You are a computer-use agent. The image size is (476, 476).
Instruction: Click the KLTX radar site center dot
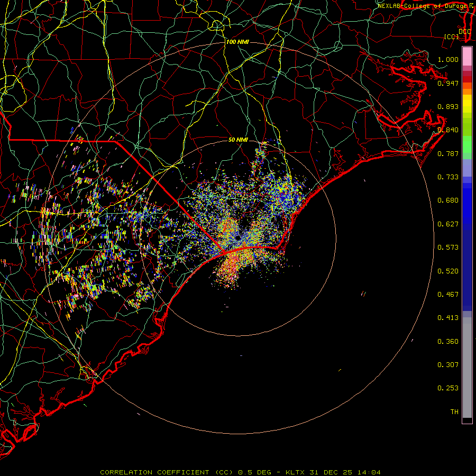(x=237, y=237)
